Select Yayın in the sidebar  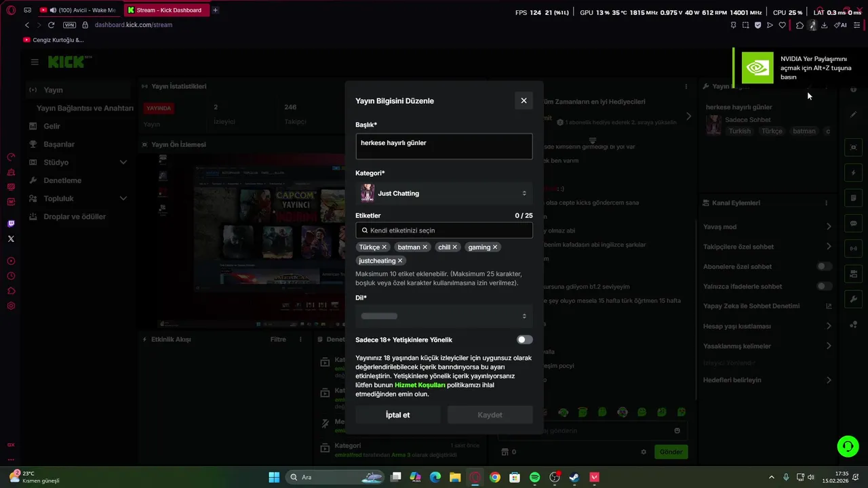79,90
